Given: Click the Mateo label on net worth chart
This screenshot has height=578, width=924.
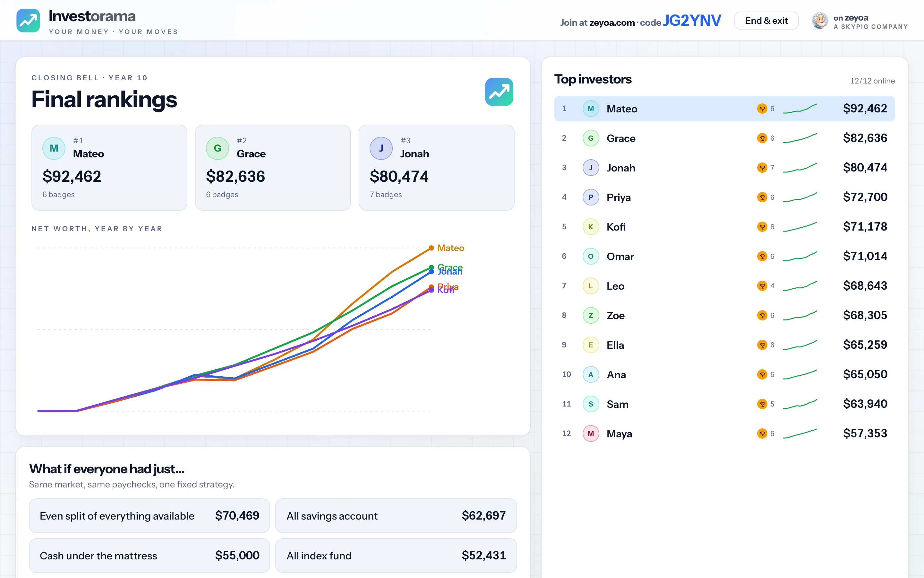Looking at the screenshot, I should click(x=450, y=248).
